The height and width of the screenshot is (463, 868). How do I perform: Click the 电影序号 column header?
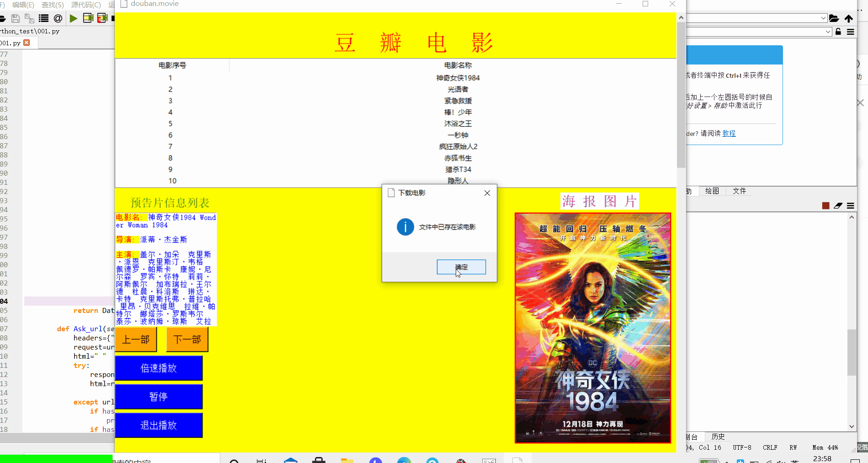click(172, 65)
